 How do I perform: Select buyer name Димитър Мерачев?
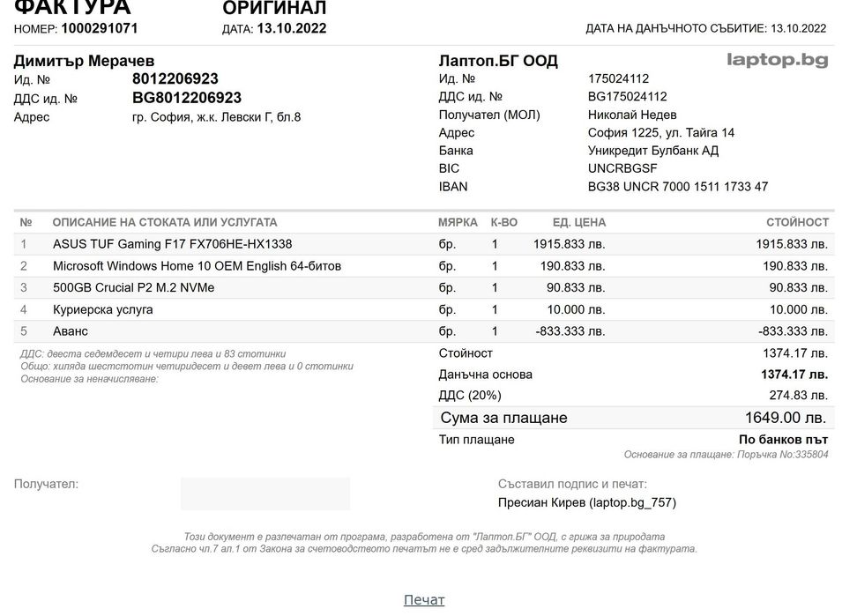pos(84,61)
